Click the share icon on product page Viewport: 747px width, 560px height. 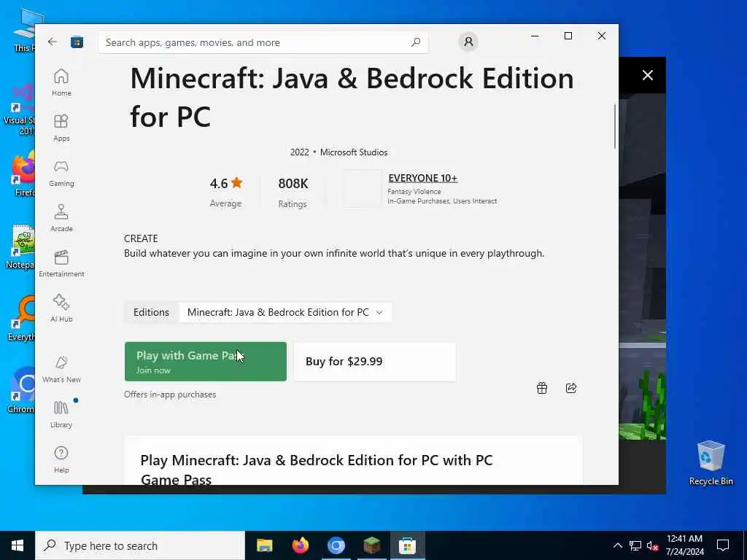pos(571,388)
